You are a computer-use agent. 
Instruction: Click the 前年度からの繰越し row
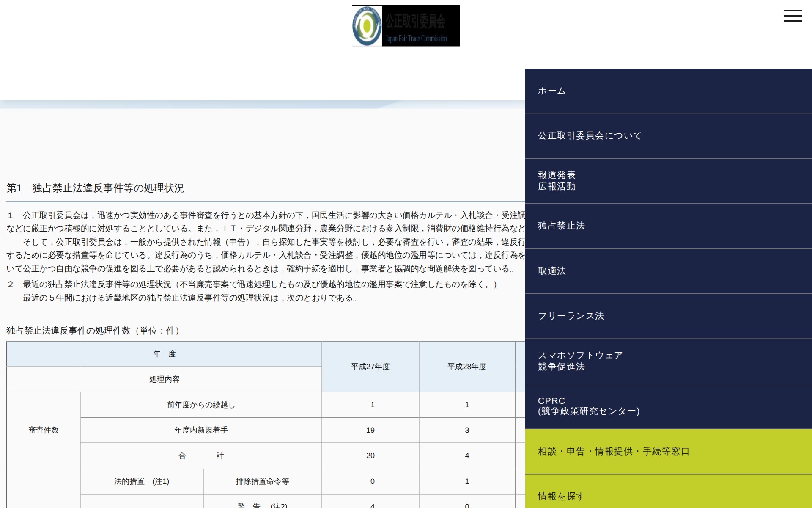pyautogui.click(x=201, y=405)
